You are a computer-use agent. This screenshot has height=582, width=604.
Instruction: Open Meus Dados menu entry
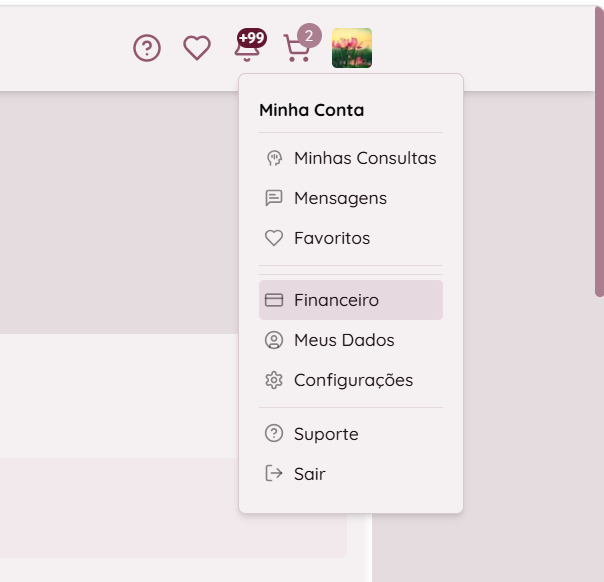point(344,340)
